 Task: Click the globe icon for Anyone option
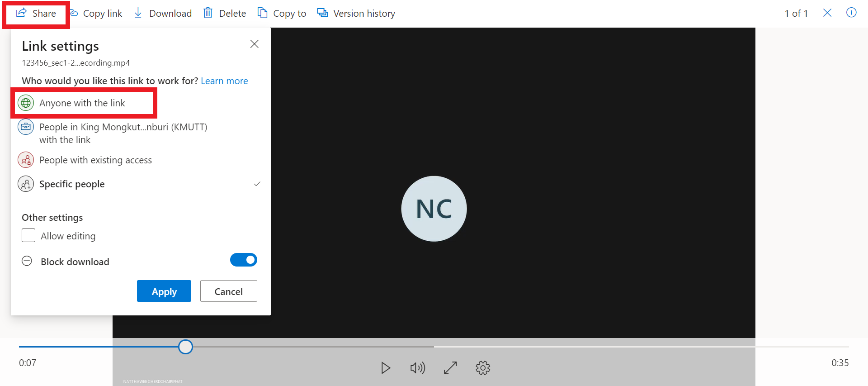(26, 103)
